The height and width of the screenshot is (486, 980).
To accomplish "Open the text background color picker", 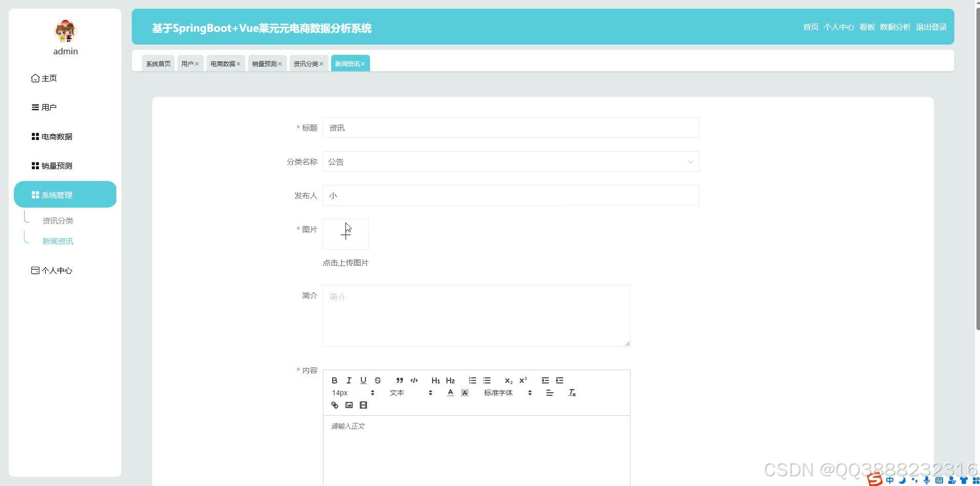I will [x=464, y=393].
